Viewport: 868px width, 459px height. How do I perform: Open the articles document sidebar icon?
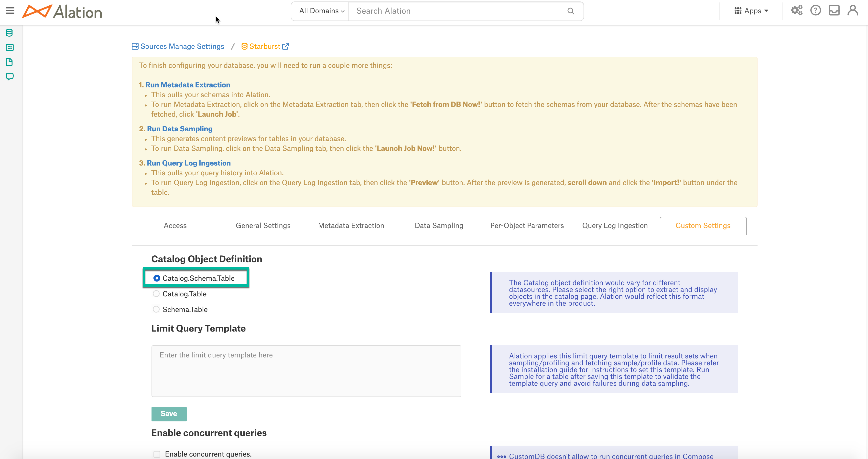[10, 62]
